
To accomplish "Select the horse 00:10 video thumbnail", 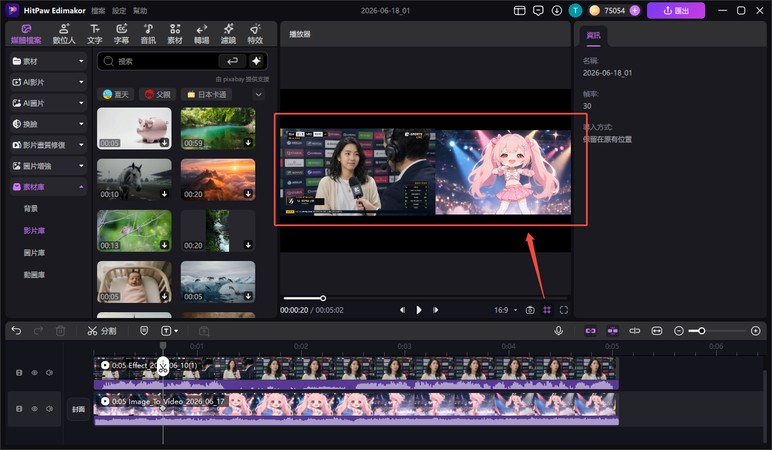I will tap(134, 179).
